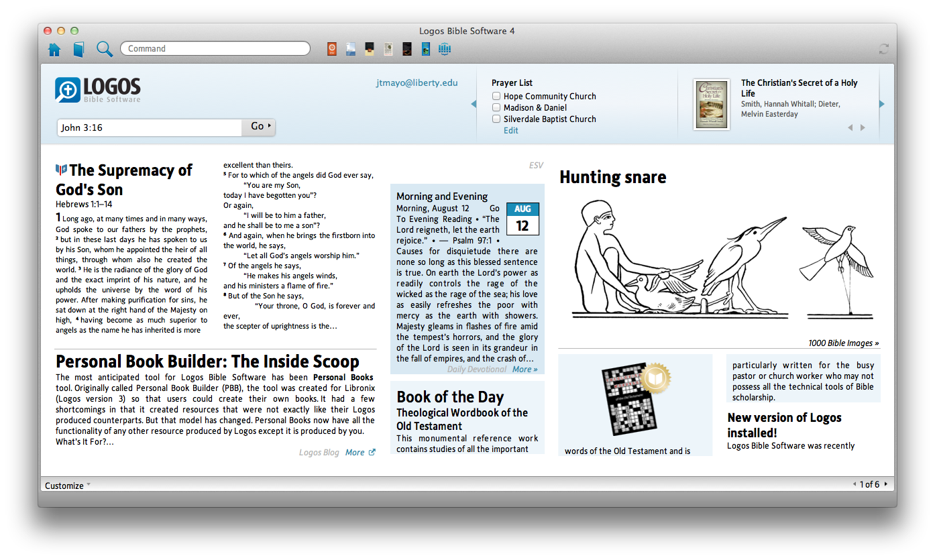Open the Customize dropdown

coord(68,486)
